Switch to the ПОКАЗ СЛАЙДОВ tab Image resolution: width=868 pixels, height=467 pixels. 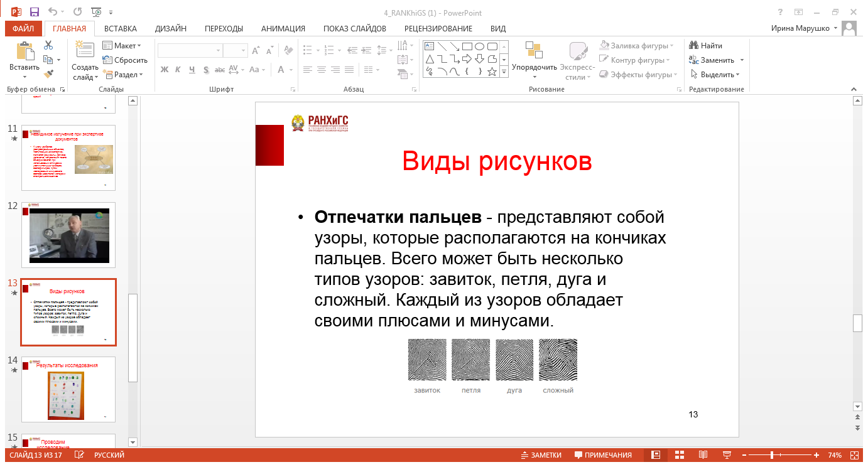pos(355,28)
